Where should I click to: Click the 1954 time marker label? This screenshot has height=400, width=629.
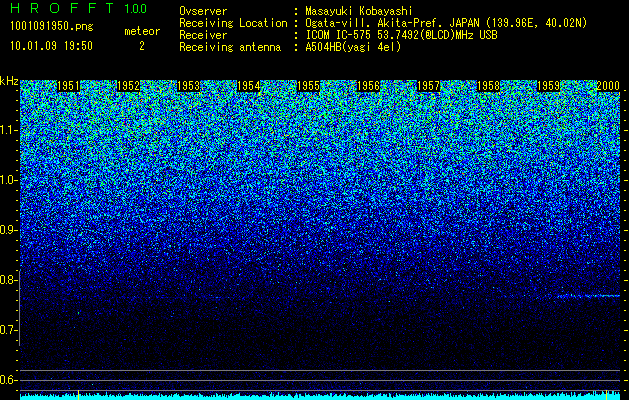click(x=248, y=86)
